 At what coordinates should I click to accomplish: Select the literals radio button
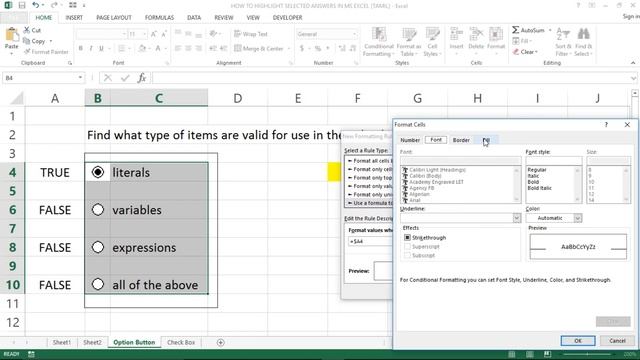coord(98,172)
